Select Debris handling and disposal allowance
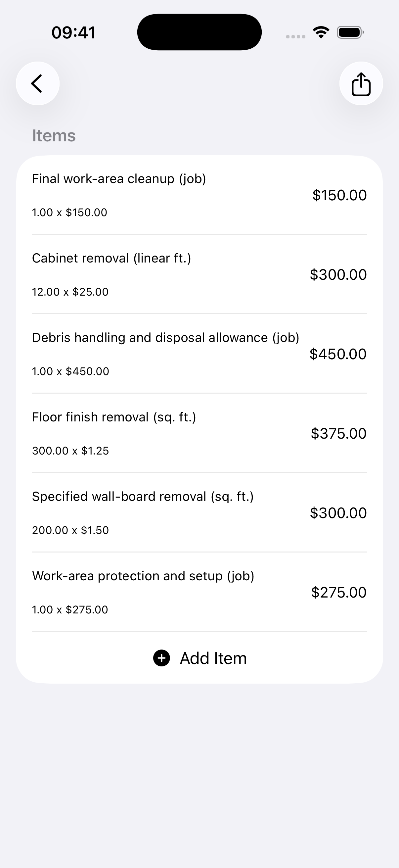 click(199, 354)
